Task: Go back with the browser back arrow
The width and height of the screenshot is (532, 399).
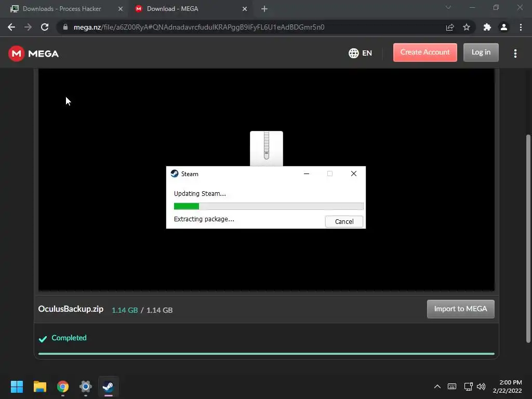Action: tap(11, 27)
